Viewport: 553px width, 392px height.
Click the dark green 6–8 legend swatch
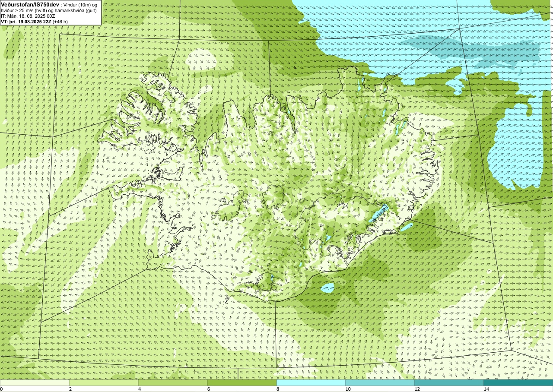click(242, 383)
